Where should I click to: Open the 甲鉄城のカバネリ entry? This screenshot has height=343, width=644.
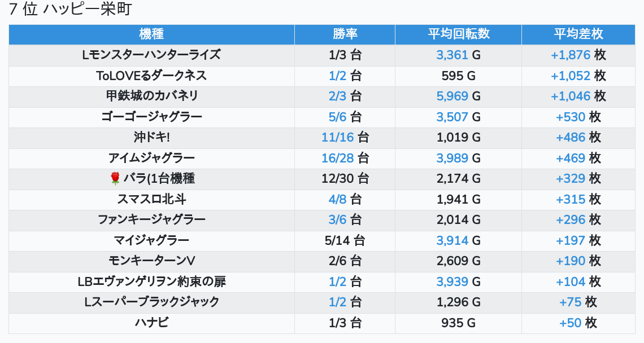point(151,96)
